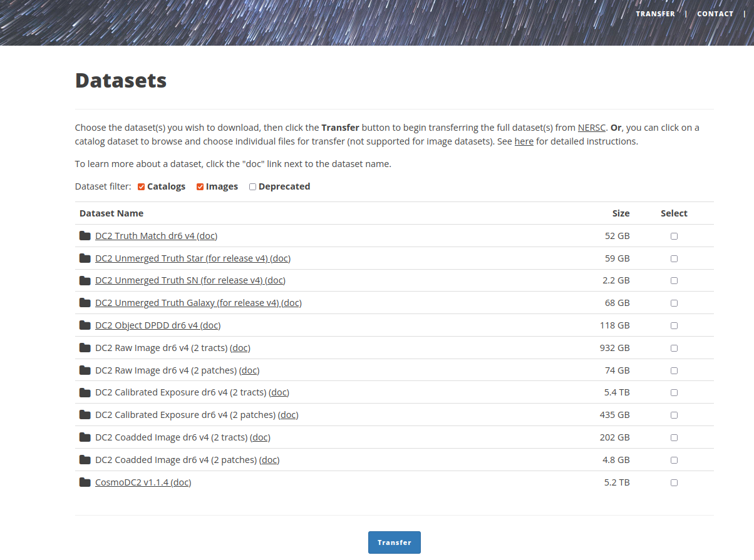The width and height of the screenshot is (754, 560).
Task: Click folder icon for Coadded Image 2 tracts
Action: (85, 437)
